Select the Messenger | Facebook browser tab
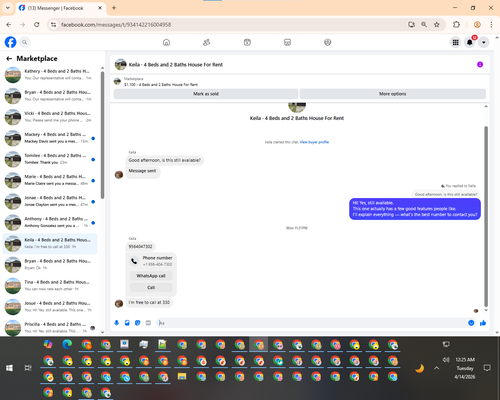500x400 pixels. [61, 8]
